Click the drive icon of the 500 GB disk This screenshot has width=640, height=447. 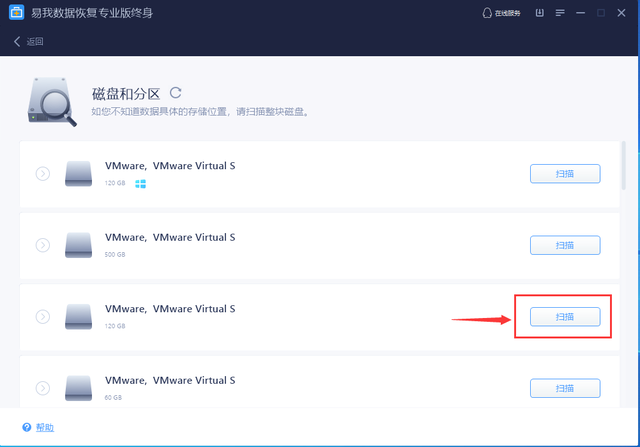pos(78,245)
